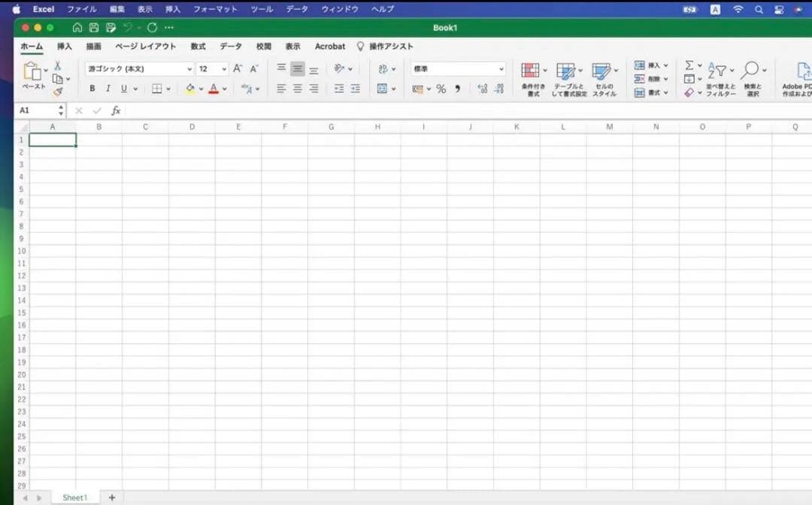Switch to the 挿入 ribbon tab
The image size is (812, 505).
pyautogui.click(x=65, y=47)
